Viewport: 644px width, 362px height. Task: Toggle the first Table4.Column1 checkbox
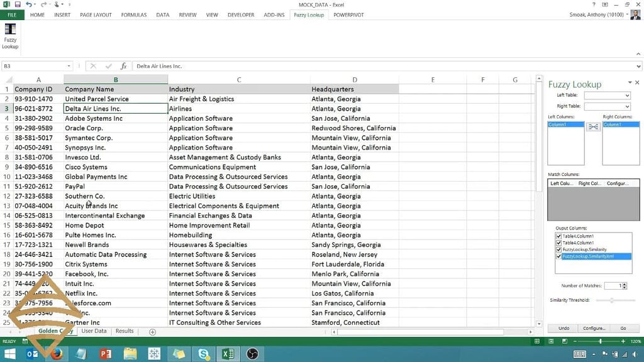pyautogui.click(x=559, y=236)
